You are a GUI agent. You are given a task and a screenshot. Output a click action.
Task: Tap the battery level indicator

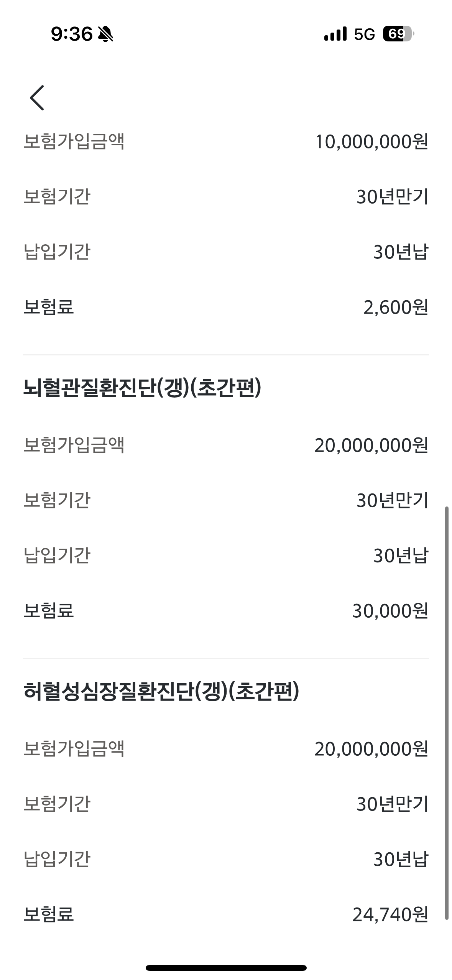coord(398,34)
